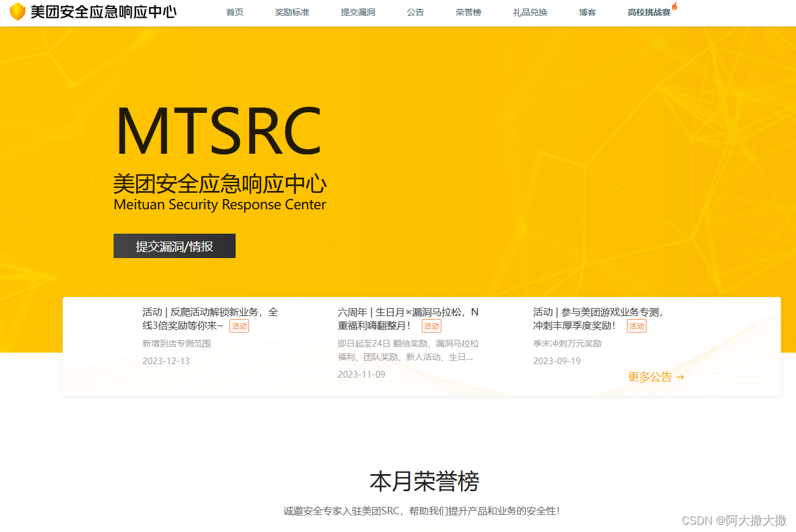
Task: Open the 礼品兑换 nav item
Action: pos(530,12)
